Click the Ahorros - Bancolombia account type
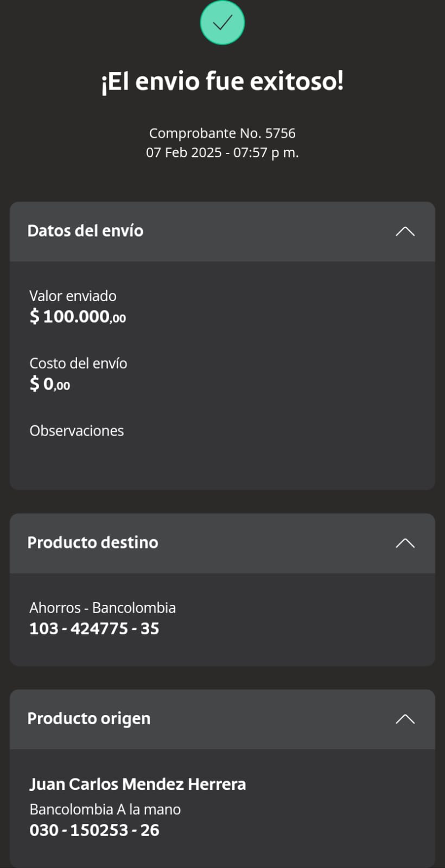This screenshot has height=868, width=445. tap(103, 608)
